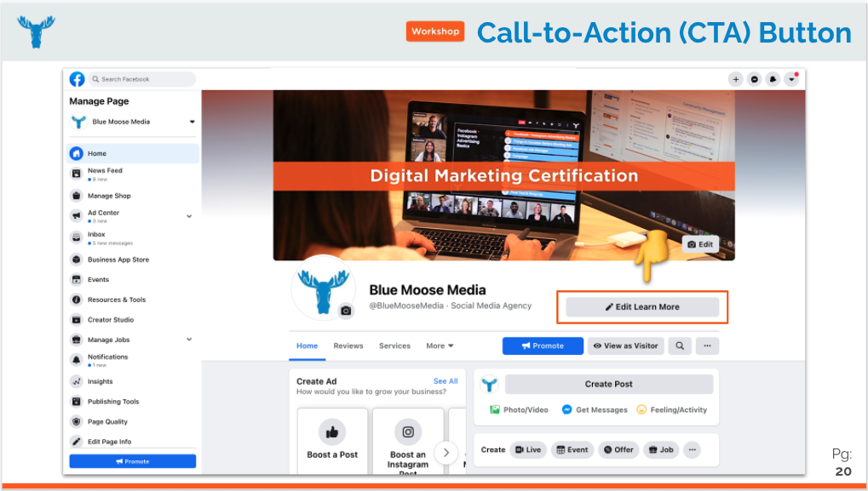Switch to the Reviews tab
Image resolution: width=868 pixels, height=491 pixels.
pos(348,346)
